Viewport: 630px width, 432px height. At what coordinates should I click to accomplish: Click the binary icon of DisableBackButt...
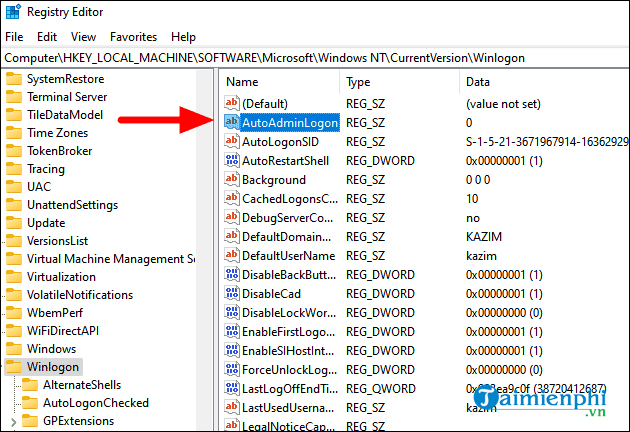pos(232,275)
